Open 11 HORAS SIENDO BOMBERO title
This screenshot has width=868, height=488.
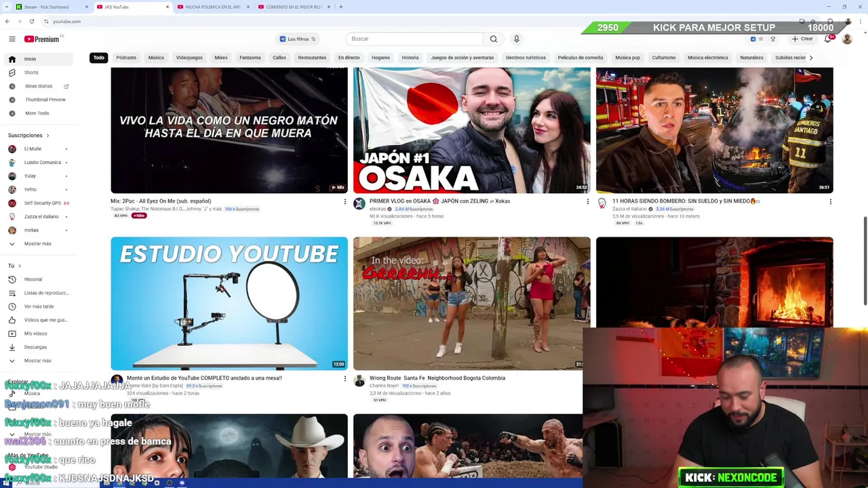click(x=686, y=201)
